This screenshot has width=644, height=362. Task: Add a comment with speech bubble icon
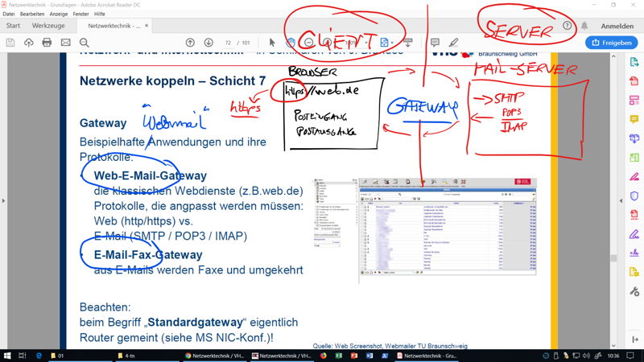click(x=435, y=43)
